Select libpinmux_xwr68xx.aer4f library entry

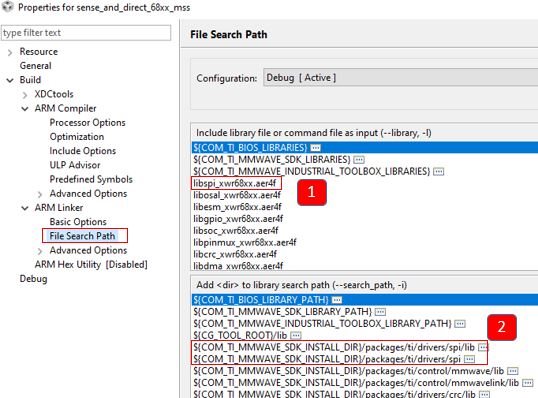point(245,242)
